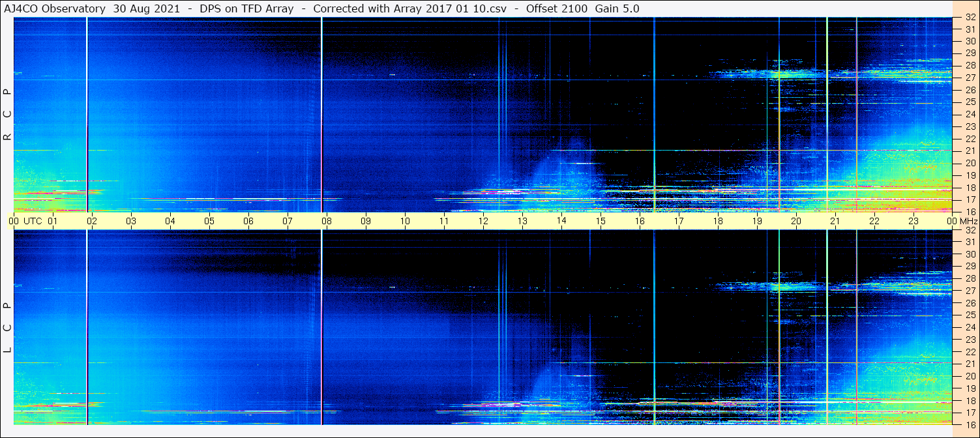Click the AJ4CO Observatory title text

[53, 8]
